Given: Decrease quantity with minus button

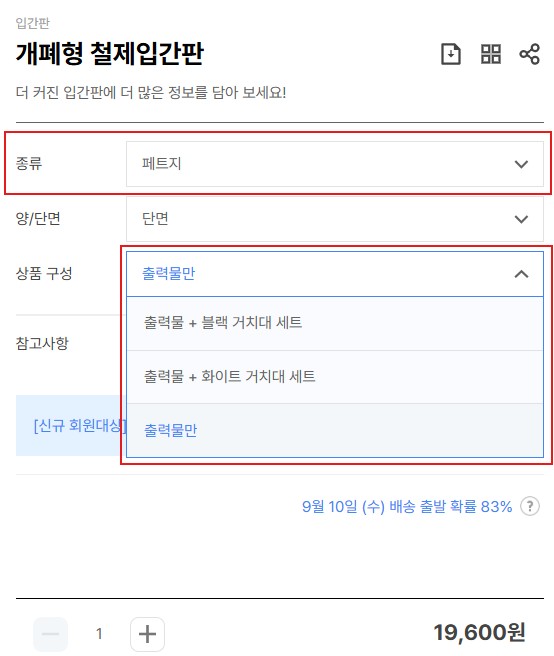Looking at the screenshot, I should coord(50,634).
